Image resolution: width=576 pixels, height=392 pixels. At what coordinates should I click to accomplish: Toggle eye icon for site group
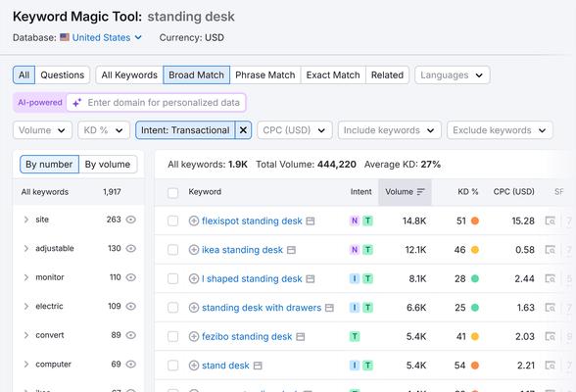(131, 220)
